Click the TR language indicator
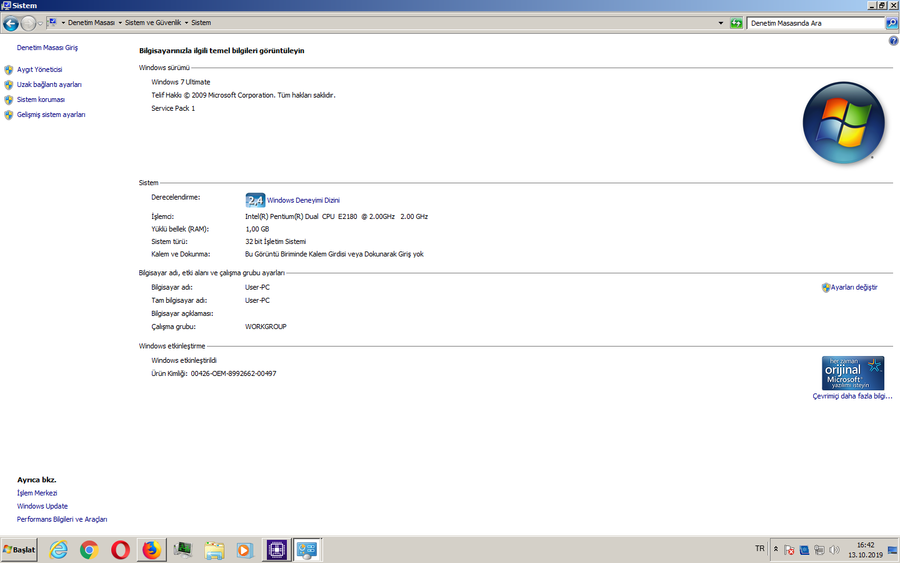Viewport: 900px width, 563px height. [759, 549]
